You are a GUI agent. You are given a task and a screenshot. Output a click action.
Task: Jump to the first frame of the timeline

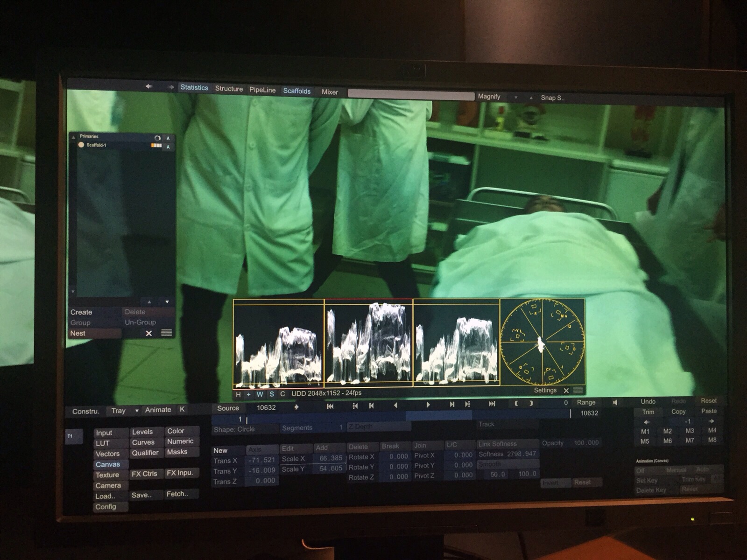tap(330, 406)
